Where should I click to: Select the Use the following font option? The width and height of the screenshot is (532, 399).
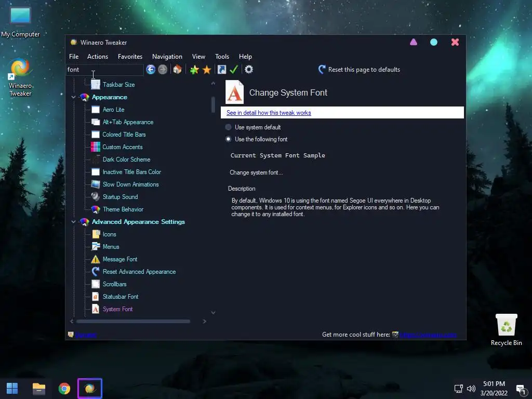point(229,139)
